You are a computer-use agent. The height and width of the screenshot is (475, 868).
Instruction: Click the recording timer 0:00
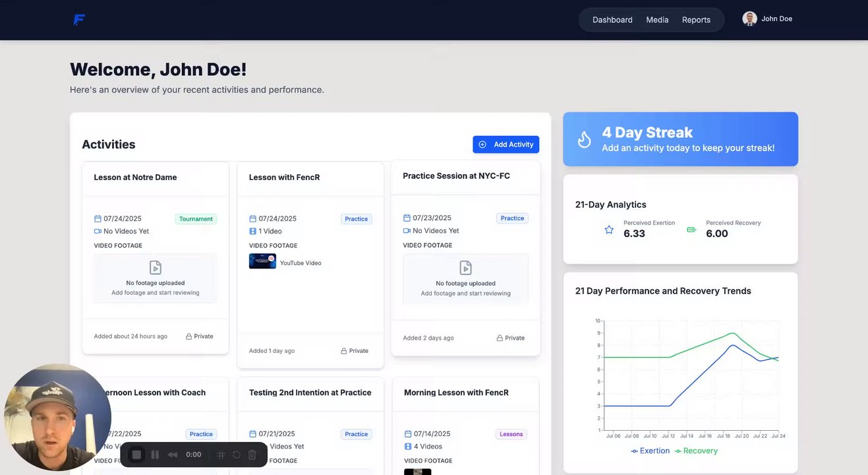[194, 455]
